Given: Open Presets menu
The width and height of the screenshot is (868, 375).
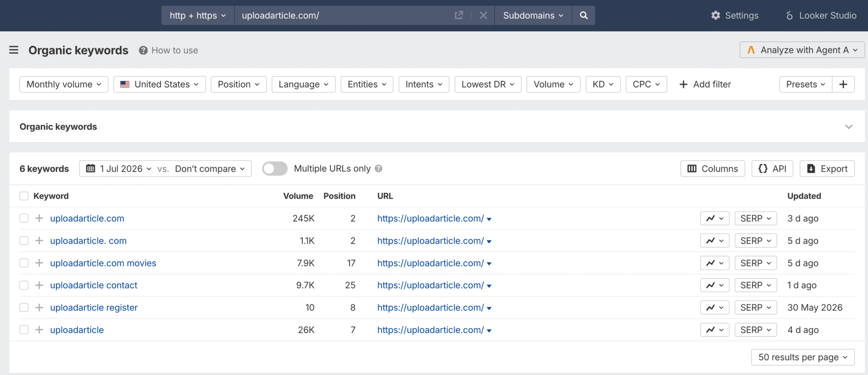Looking at the screenshot, I should click(x=806, y=84).
